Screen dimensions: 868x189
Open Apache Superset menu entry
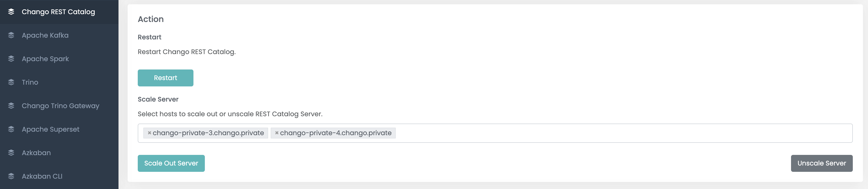pos(51,129)
